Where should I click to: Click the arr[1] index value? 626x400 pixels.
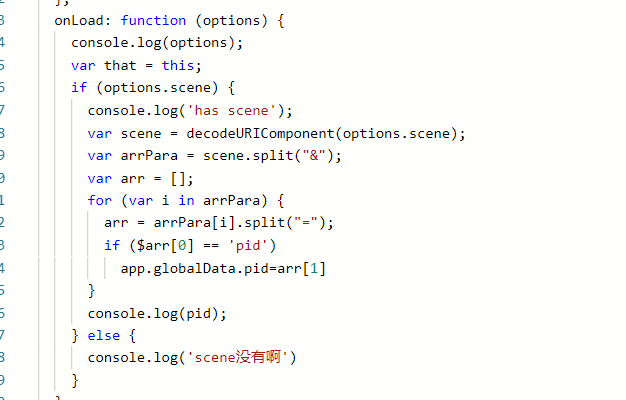pyautogui.click(x=302, y=268)
